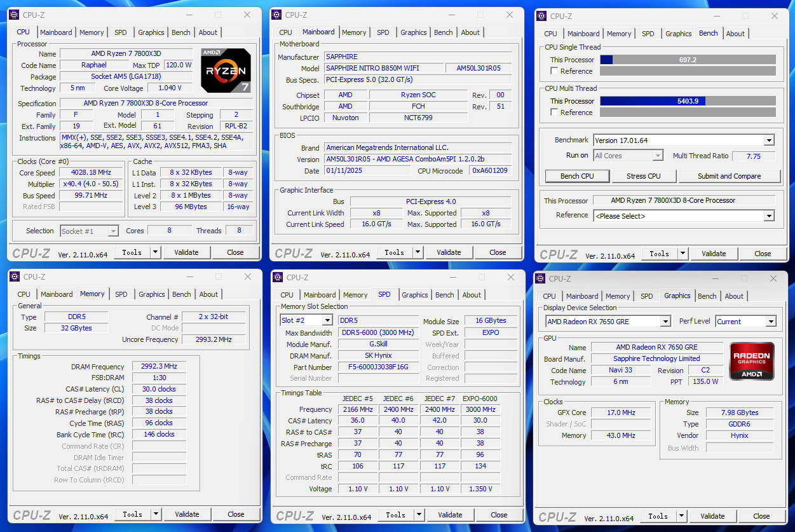Screen dimensions: 795x532
Task: Click the Part Number field F5-6000J3038F16G
Action: click(378, 367)
